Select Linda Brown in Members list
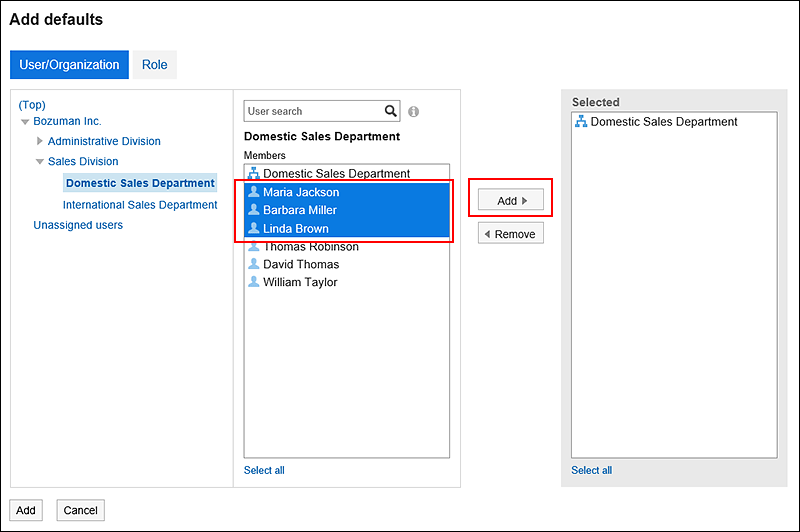This screenshot has width=800, height=532. coord(347,229)
